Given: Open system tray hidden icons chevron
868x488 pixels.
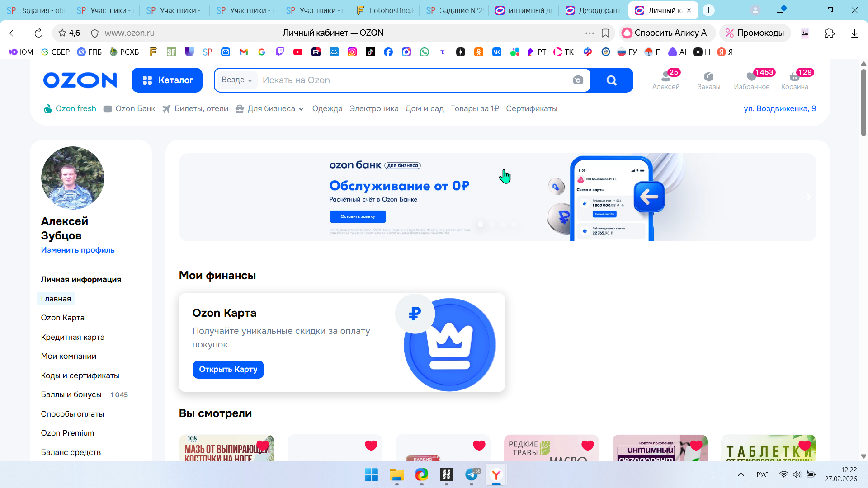Looking at the screenshot, I should click(x=741, y=474).
